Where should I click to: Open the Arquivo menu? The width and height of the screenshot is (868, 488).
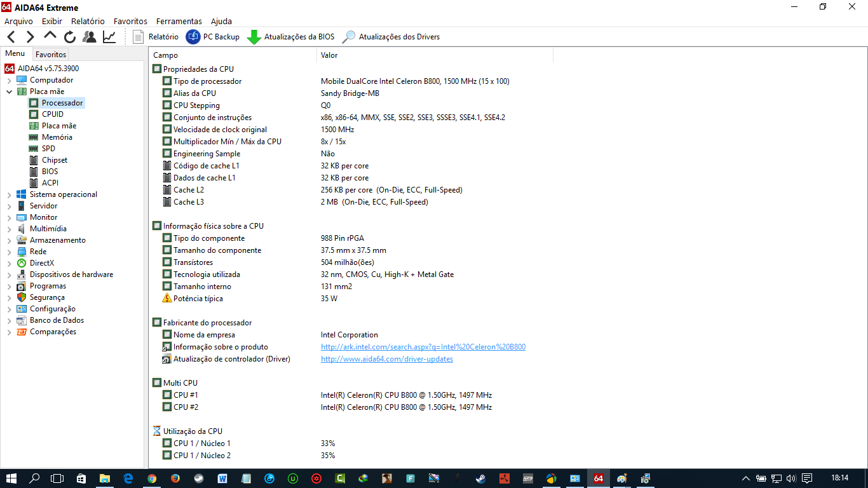coord(18,21)
